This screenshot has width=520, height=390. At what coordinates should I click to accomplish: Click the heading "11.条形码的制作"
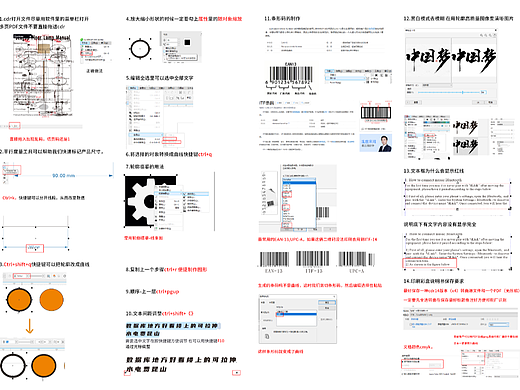coord(282,18)
